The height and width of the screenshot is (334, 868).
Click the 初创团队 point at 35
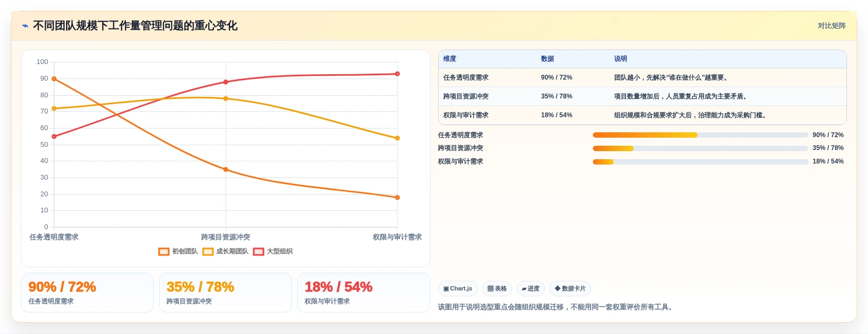pos(226,170)
